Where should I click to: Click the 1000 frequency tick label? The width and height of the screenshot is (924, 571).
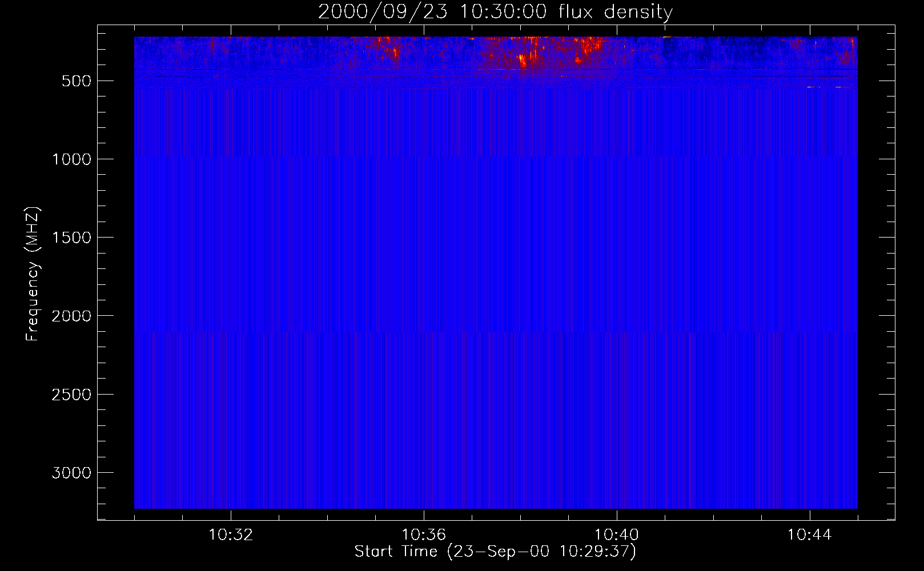71,159
